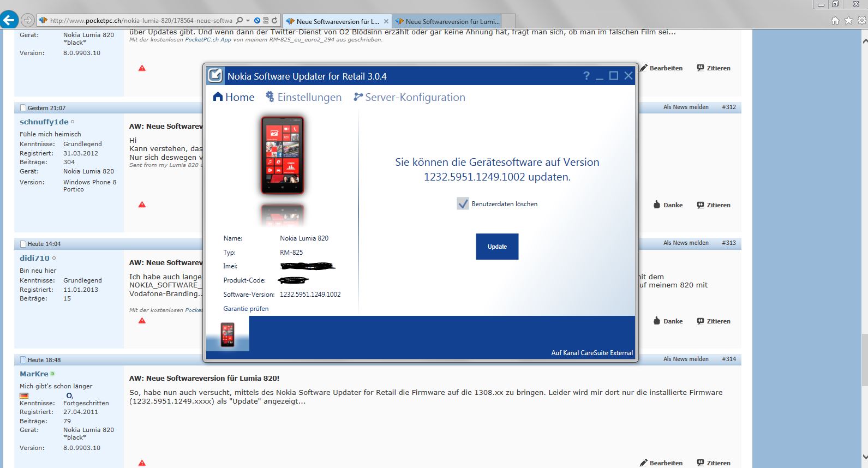The image size is (868, 468).
Task: Open browser Tools gear icon
Action: point(862,21)
